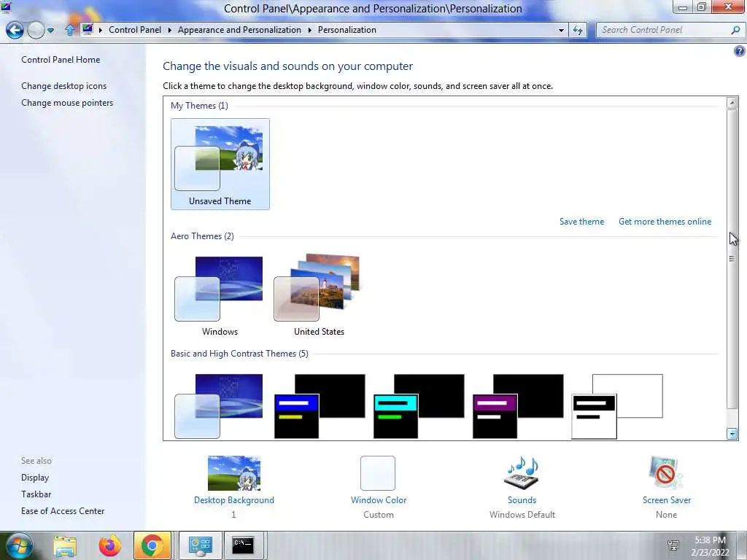Click the Desktop Background text link
The width and height of the screenshot is (747, 560).
point(234,500)
